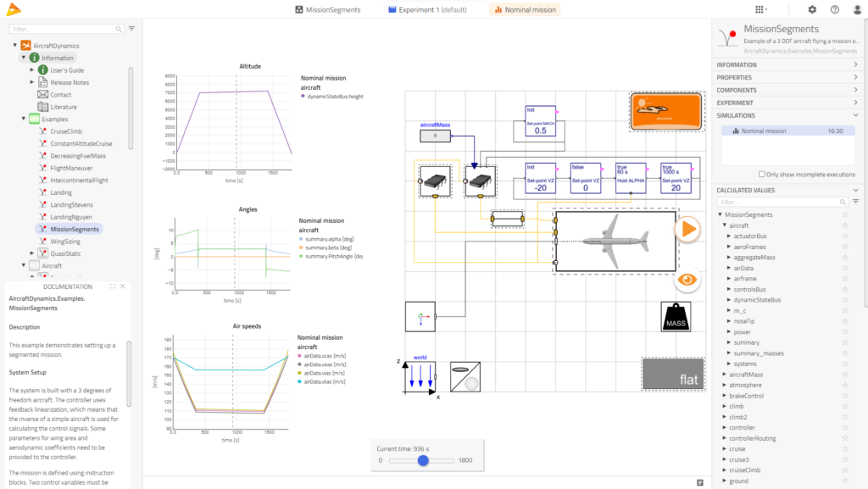Click the filter icon beside the library search box

131,28
